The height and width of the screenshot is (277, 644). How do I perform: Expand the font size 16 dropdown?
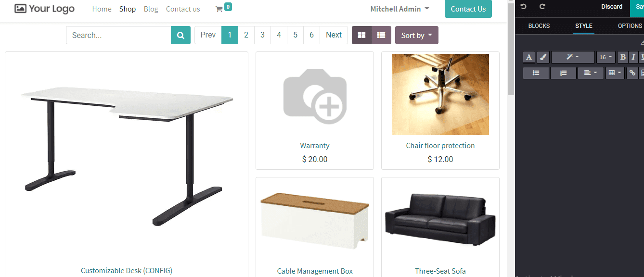[606, 57]
